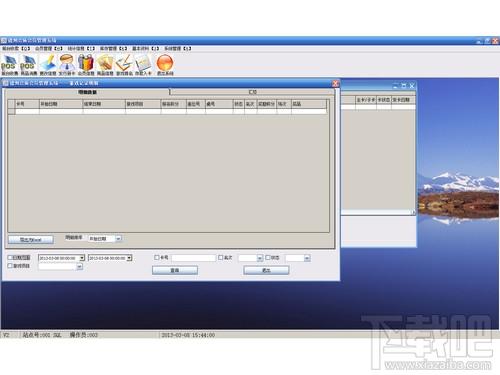Open the card issuing person icon
This screenshot has height=375, width=500.
pyautogui.click(x=67, y=62)
